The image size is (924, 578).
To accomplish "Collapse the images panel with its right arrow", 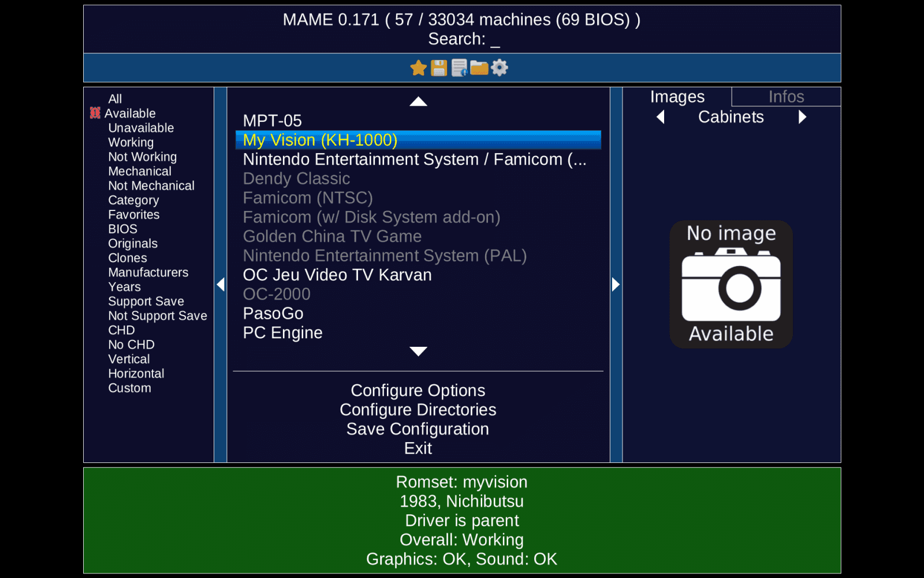I will [616, 284].
